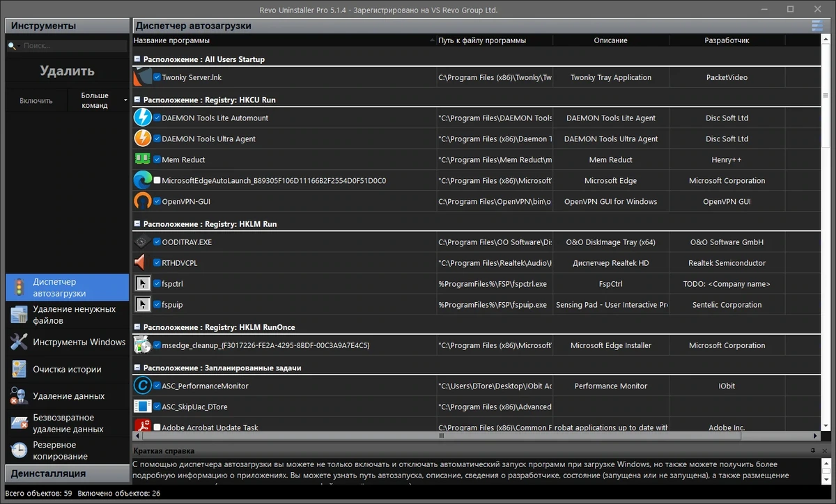Open the Больше команд dropdown arrow

tap(125, 100)
